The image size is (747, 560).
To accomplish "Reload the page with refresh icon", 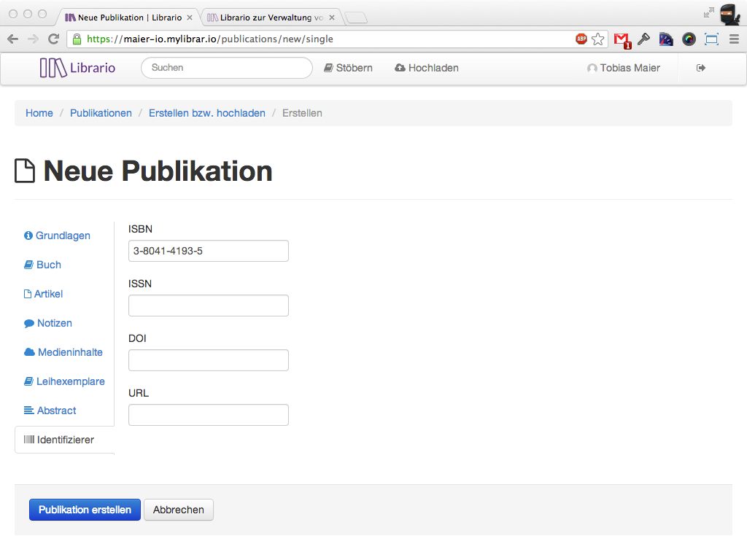I will (x=53, y=39).
